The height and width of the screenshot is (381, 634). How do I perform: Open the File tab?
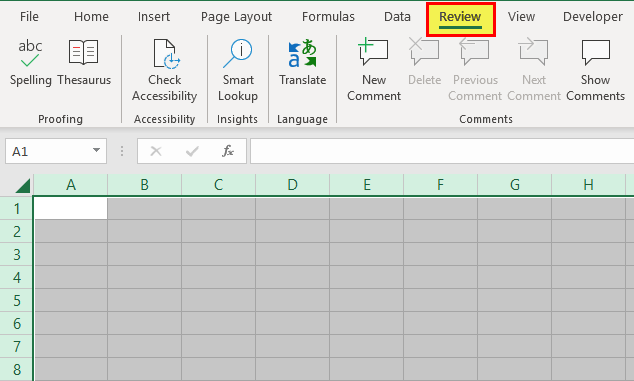29,17
